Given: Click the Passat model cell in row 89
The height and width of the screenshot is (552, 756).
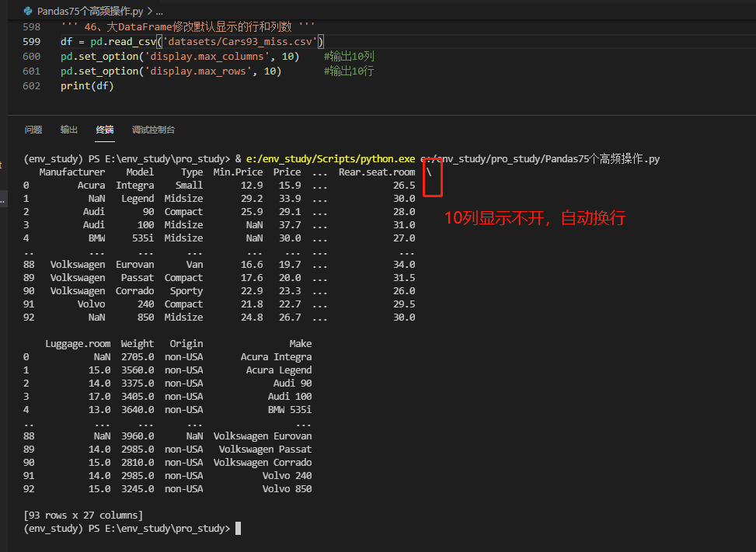Looking at the screenshot, I should (138, 278).
